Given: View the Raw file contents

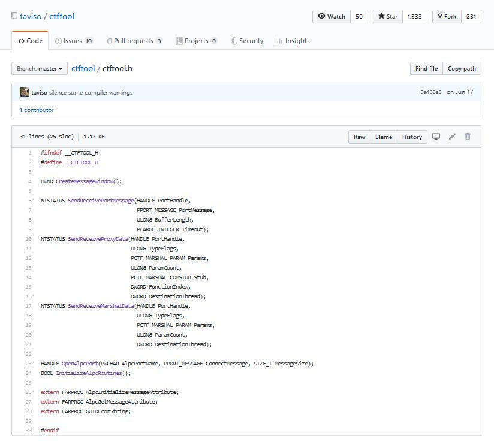Looking at the screenshot, I should [359, 137].
